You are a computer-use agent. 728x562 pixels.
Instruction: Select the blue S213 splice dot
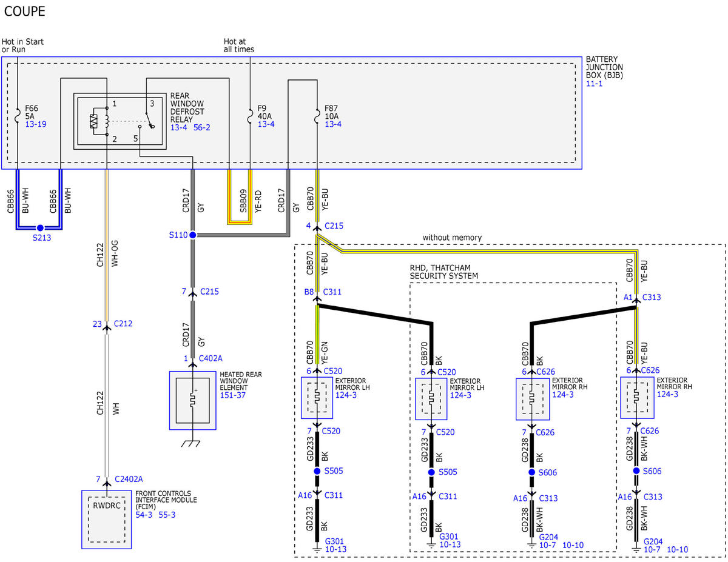pos(39,229)
